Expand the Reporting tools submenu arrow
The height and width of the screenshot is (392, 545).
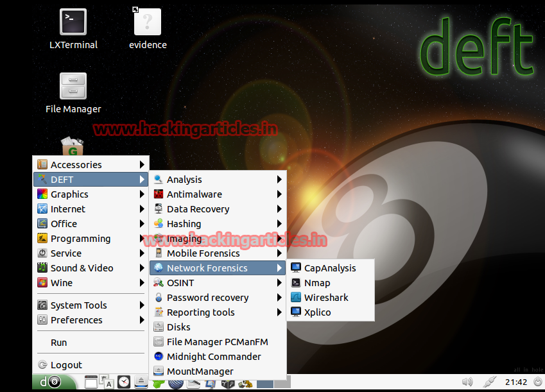tap(279, 312)
